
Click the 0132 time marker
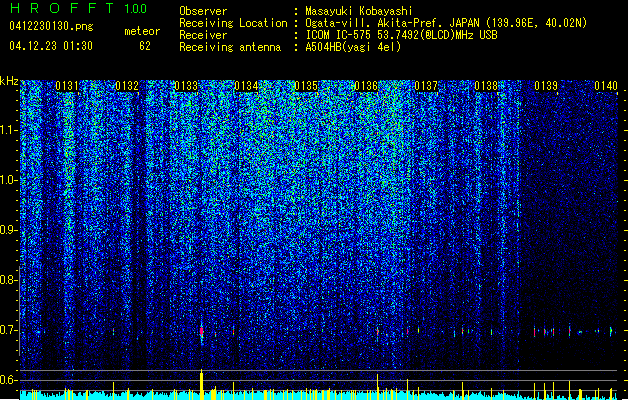[x=127, y=86]
